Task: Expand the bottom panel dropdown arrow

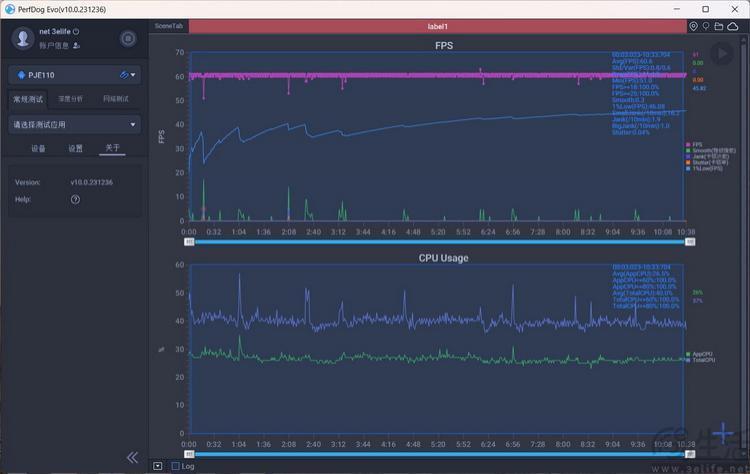Action: 158,466
